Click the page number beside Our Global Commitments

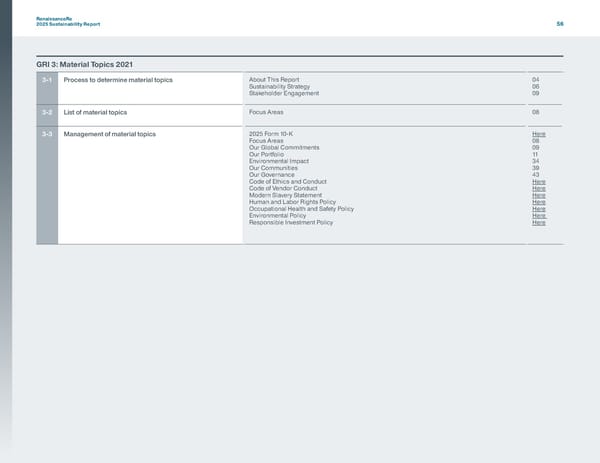[535, 148]
